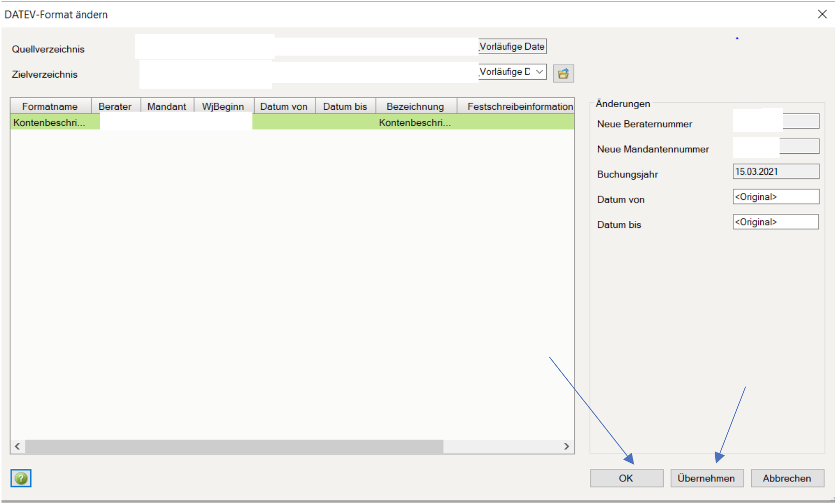Image resolution: width=836 pixels, height=504 pixels.
Task: Close the DATEV-Format ändern dialog
Action: 822,14
